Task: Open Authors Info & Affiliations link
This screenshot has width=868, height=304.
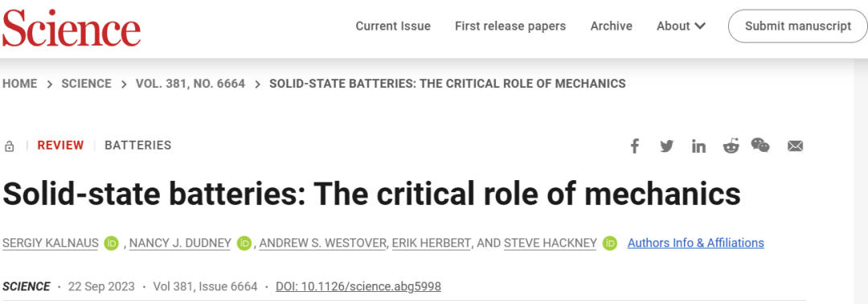Action: [696, 243]
